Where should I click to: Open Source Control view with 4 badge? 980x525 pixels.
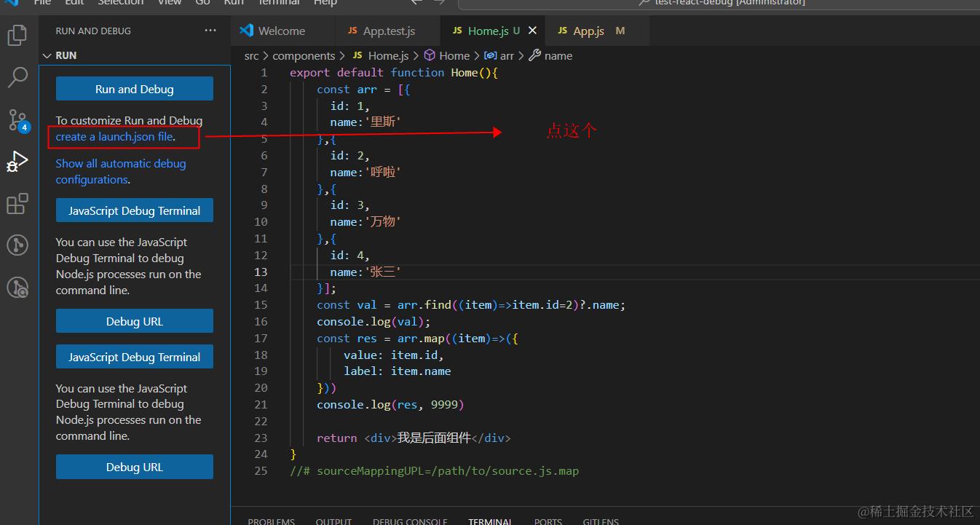pos(18,120)
